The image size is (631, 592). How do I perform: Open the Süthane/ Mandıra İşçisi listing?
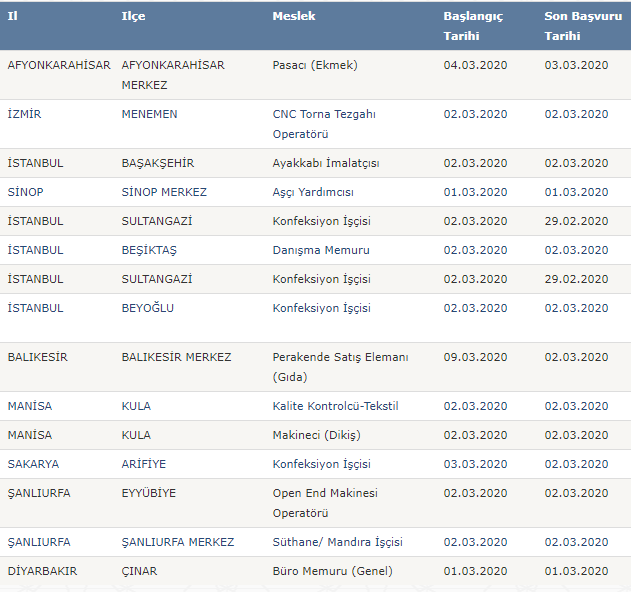(337, 542)
